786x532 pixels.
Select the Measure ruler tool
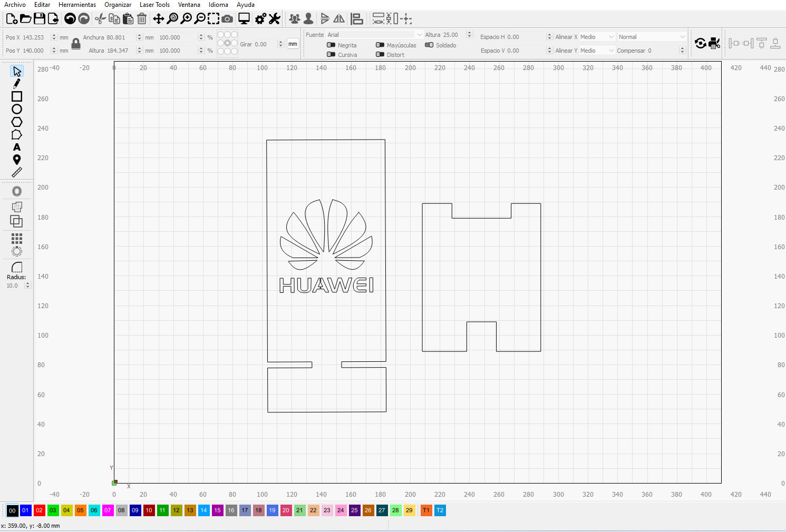point(17,172)
